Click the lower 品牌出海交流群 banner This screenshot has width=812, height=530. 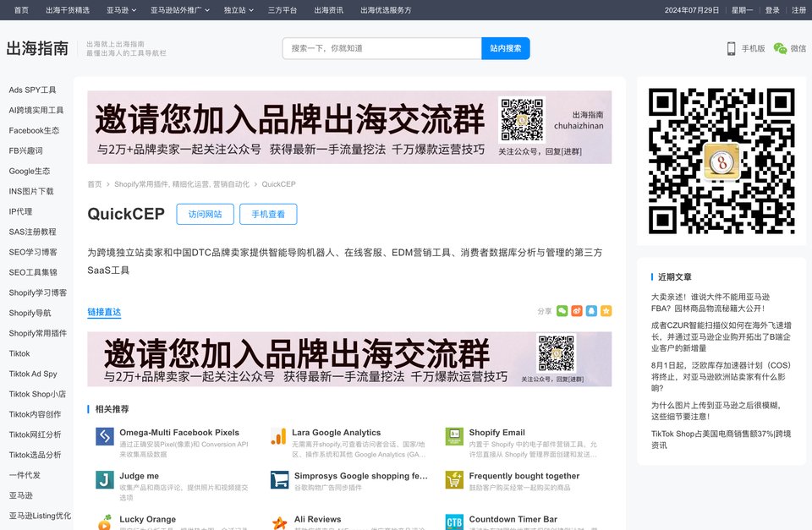click(x=349, y=359)
